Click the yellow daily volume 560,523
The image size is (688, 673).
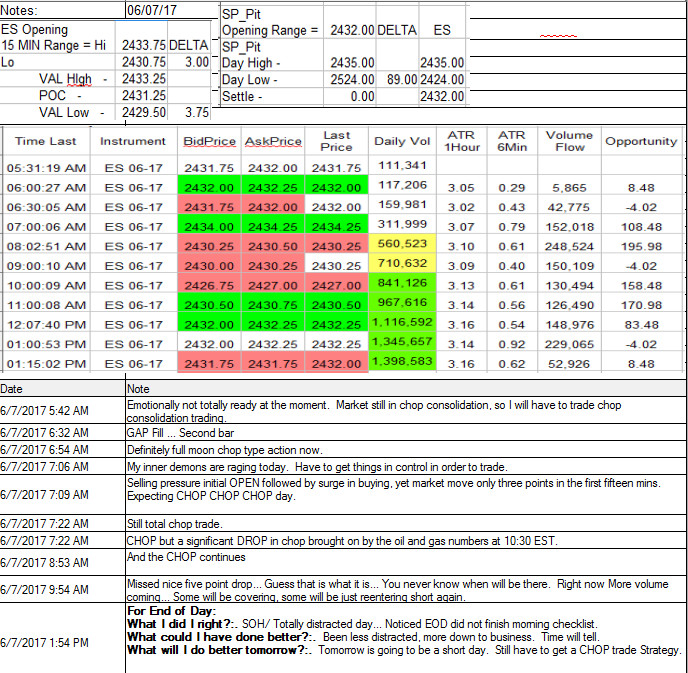[x=402, y=243]
